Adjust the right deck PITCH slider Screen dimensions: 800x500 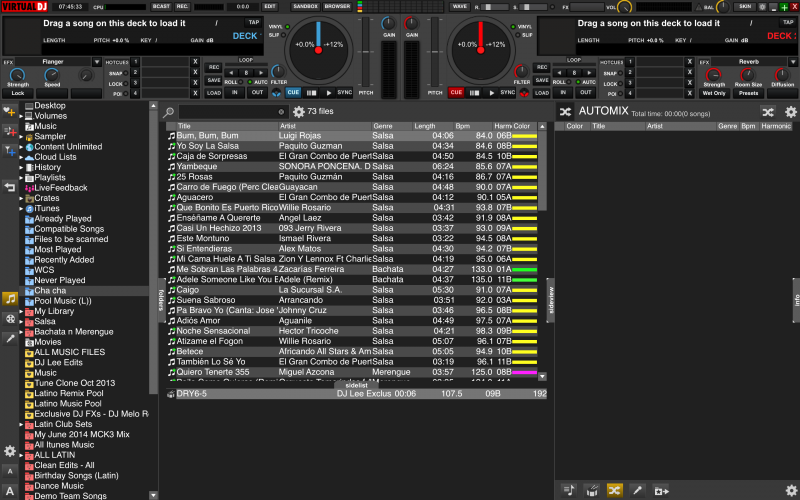point(435,52)
